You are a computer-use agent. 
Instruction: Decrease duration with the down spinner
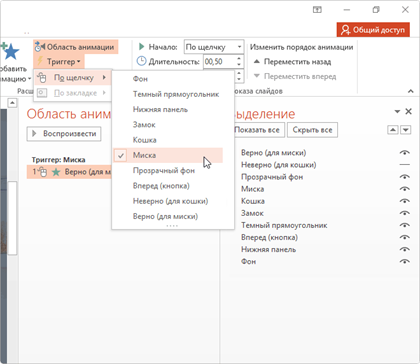(239, 65)
